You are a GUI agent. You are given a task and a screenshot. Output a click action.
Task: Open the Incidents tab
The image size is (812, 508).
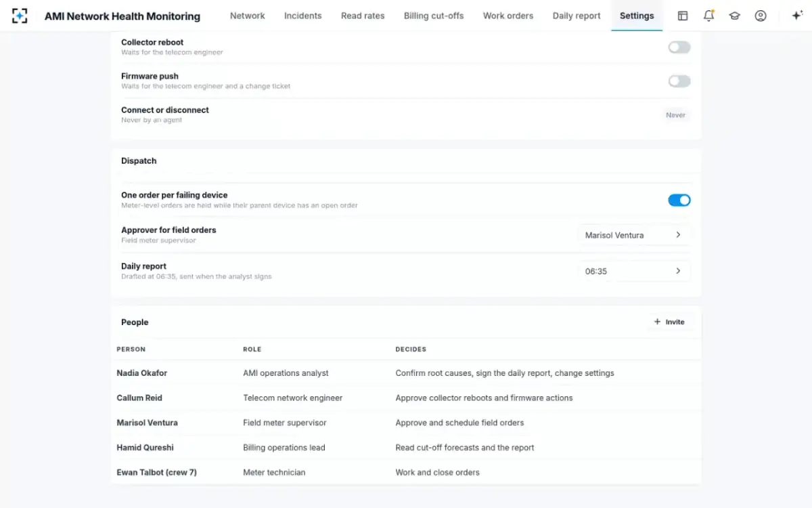click(x=302, y=16)
